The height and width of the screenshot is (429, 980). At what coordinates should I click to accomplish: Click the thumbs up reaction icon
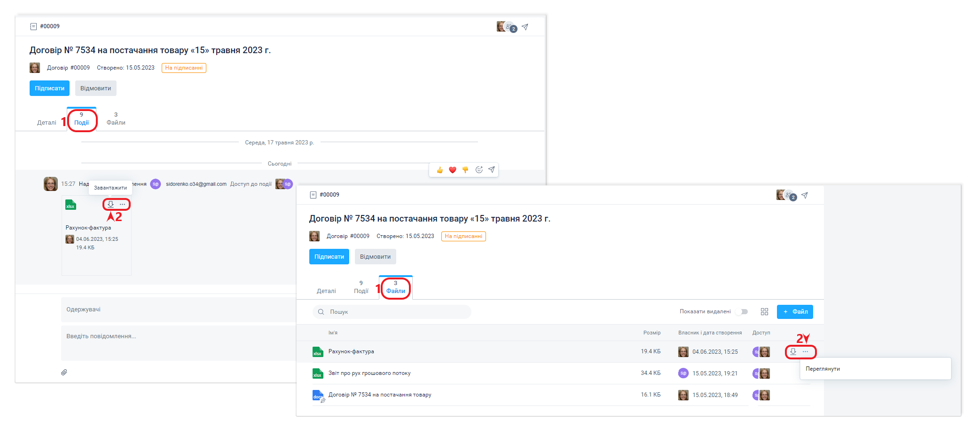pos(439,170)
